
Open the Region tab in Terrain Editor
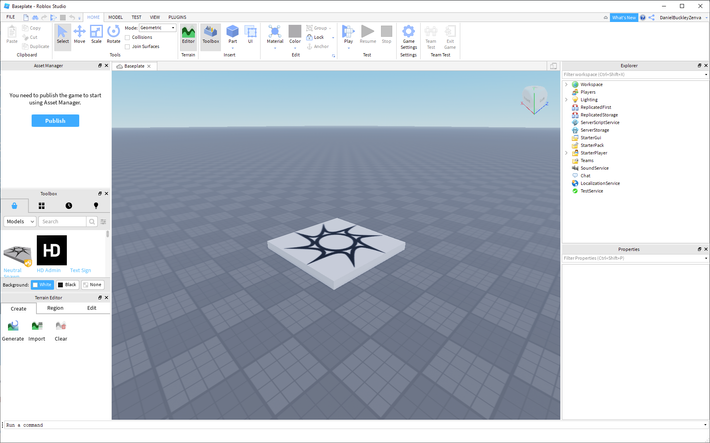55,308
